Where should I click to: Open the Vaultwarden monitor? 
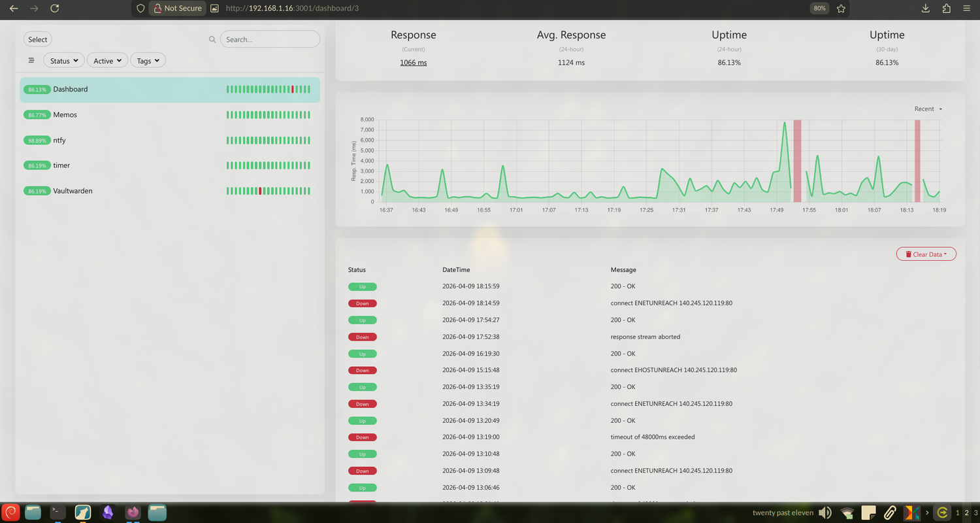[170, 191]
